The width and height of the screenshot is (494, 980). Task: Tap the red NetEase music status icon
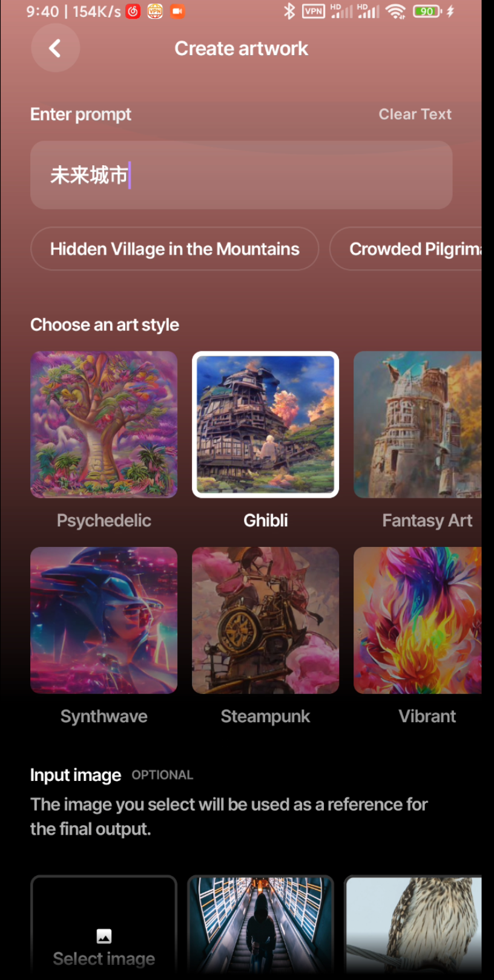point(133,11)
